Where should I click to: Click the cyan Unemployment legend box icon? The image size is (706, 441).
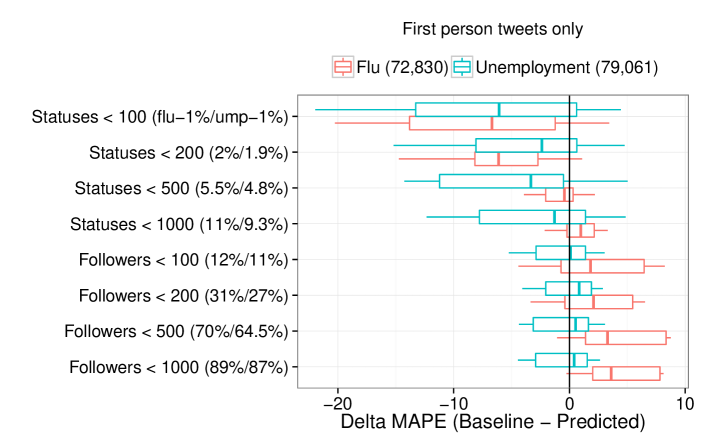click(x=462, y=68)
